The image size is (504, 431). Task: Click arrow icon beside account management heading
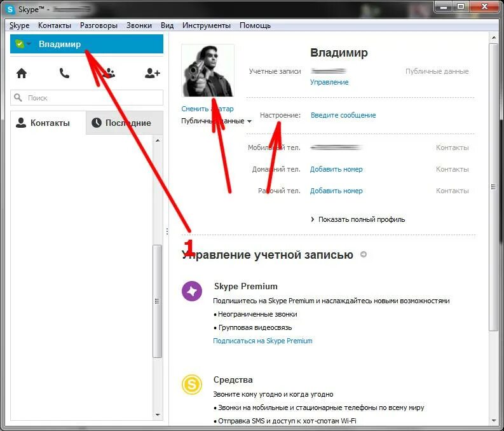tap(364, 254)
